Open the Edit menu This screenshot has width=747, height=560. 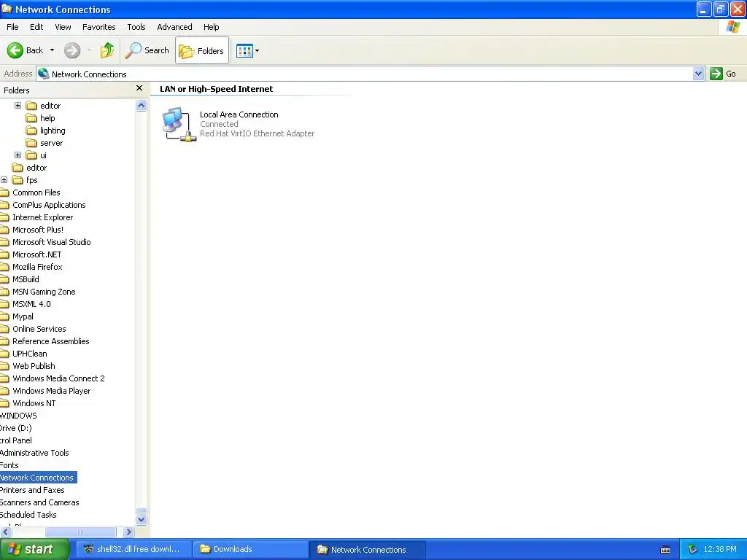[x=36, y=27]
